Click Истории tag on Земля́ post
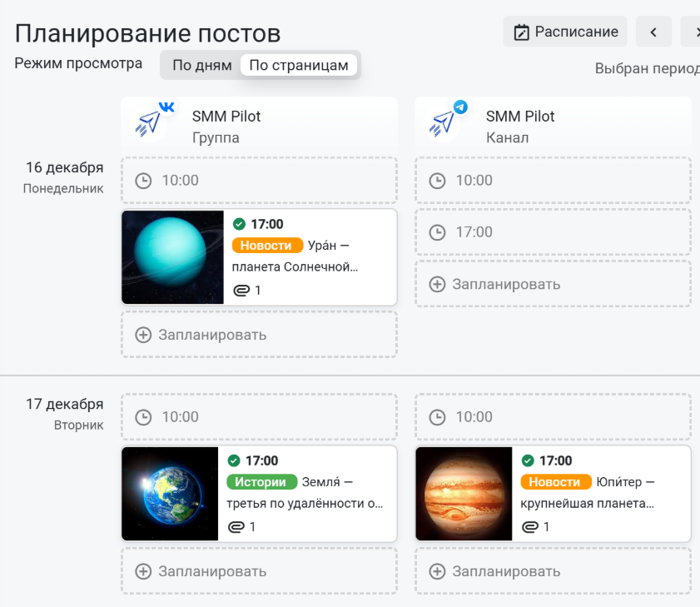This screenshot has width=700, height=607. [261, 482]
